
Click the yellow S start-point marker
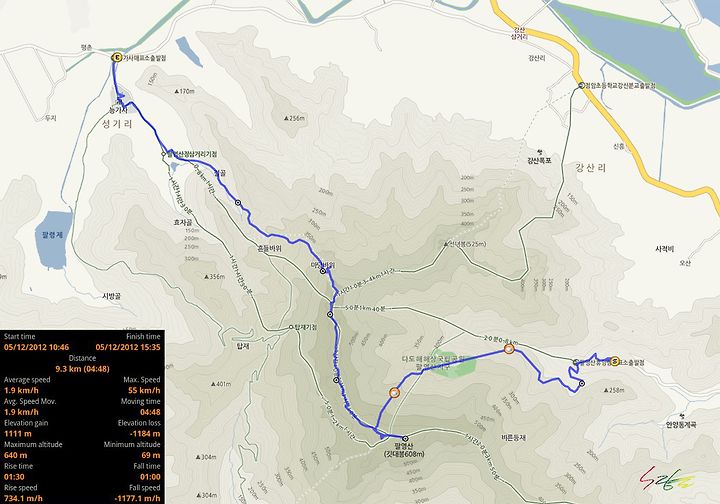coord(614,361)
